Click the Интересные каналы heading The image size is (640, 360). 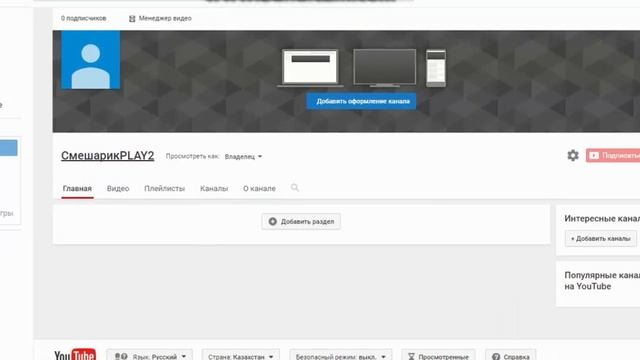click(602, 219)
